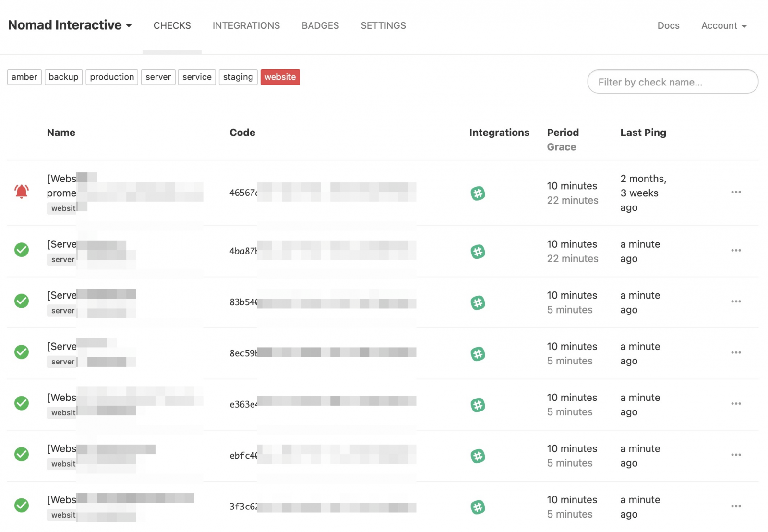The height and width of the screenshot is (532, 768).
Task: Click Slack integration icon for check 83b54
Action: [x=478, y=303]
